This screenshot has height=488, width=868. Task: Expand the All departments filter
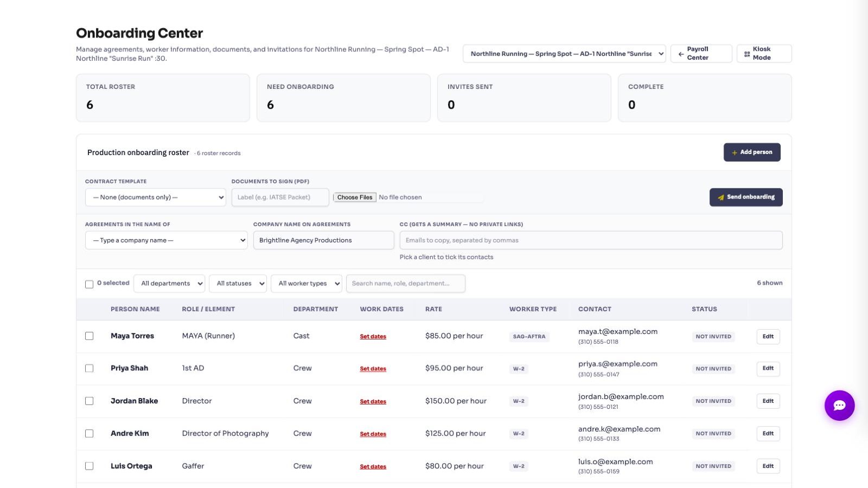click(x=169, y=284)
